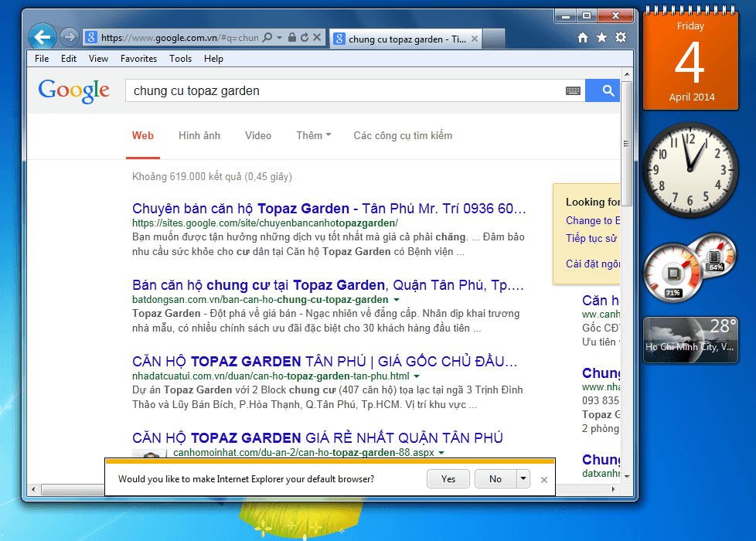Image resolution: width=756 pixels, height=541 pixels.
Task: Select the Web results tab
Action: click(x=143, y=136)
